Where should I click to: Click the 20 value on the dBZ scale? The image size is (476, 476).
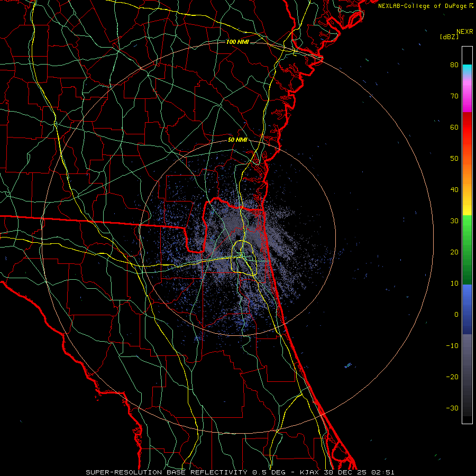pos(454,252)
